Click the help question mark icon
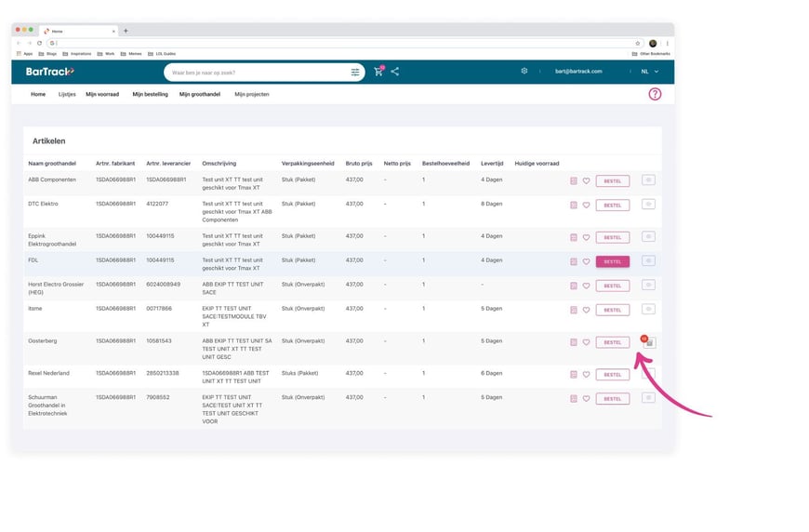809x532 pixels. click(x=655, y=94)
